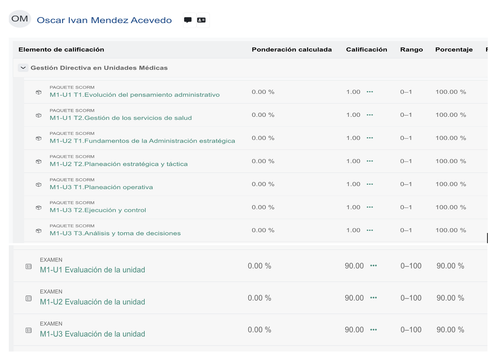
Task: Open the contact card icon next to the name
Action: (201, 20)
